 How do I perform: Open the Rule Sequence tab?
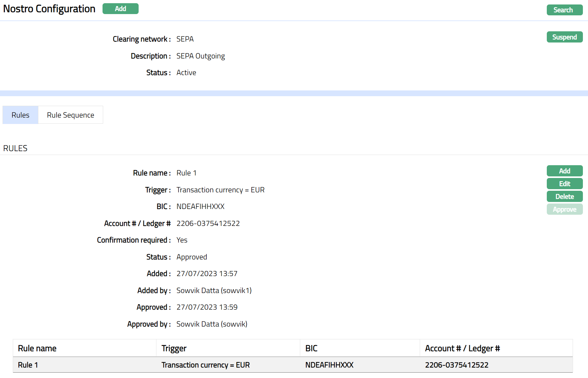[x=70, y=115]
